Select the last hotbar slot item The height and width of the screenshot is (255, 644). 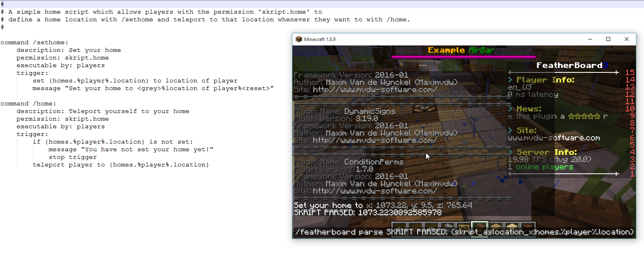click(x=528, y=228)
